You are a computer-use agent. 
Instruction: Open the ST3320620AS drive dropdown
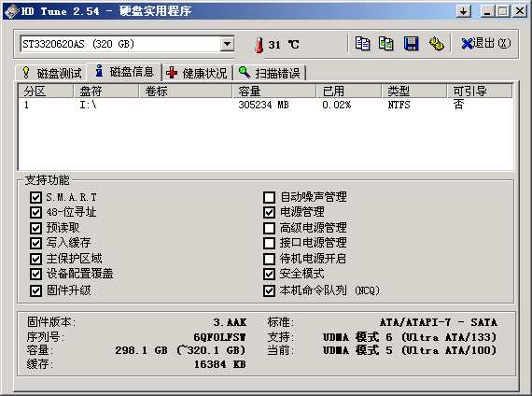(227, 44)
